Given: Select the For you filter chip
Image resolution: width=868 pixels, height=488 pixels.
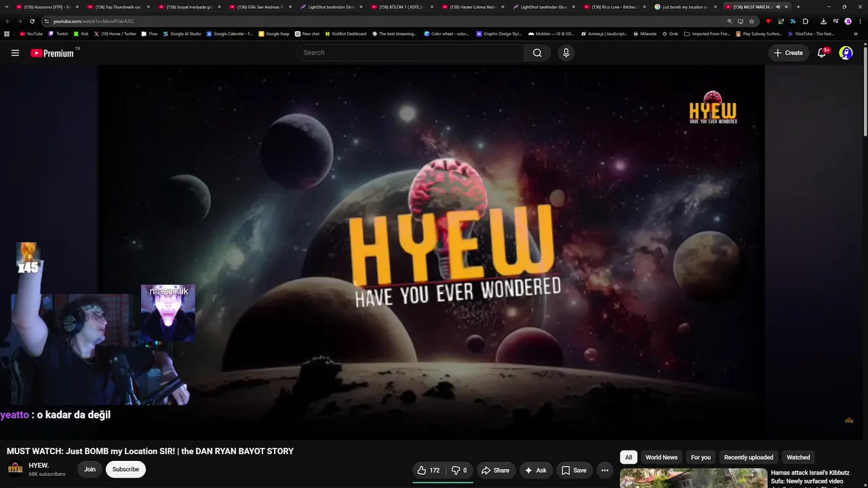Looking at the screenshot, I should pyautogui.click(x=701, y=457).
